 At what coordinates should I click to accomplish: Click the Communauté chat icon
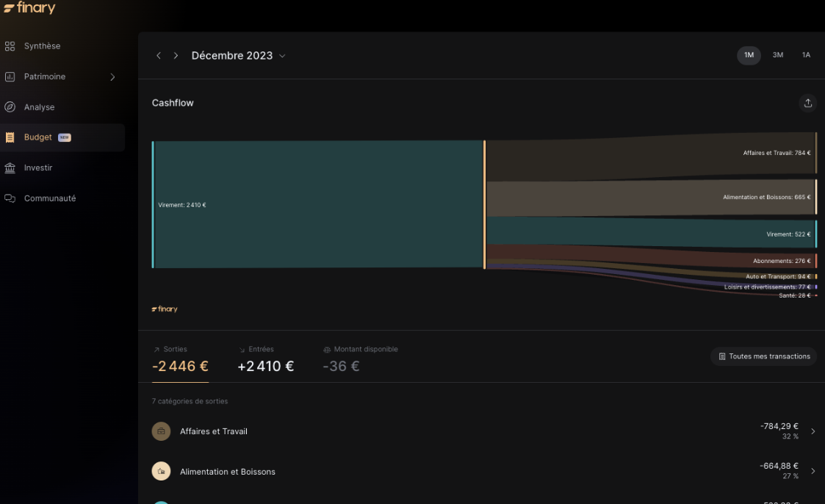(x=10, y=198)
